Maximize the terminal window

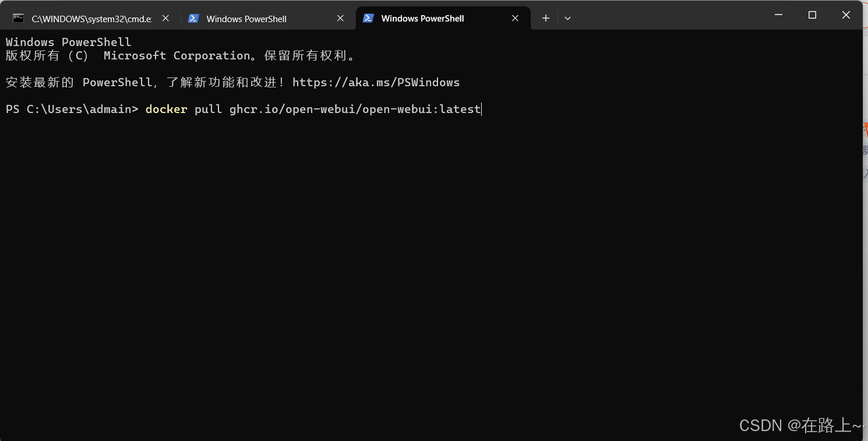click(x=812, y=15)
